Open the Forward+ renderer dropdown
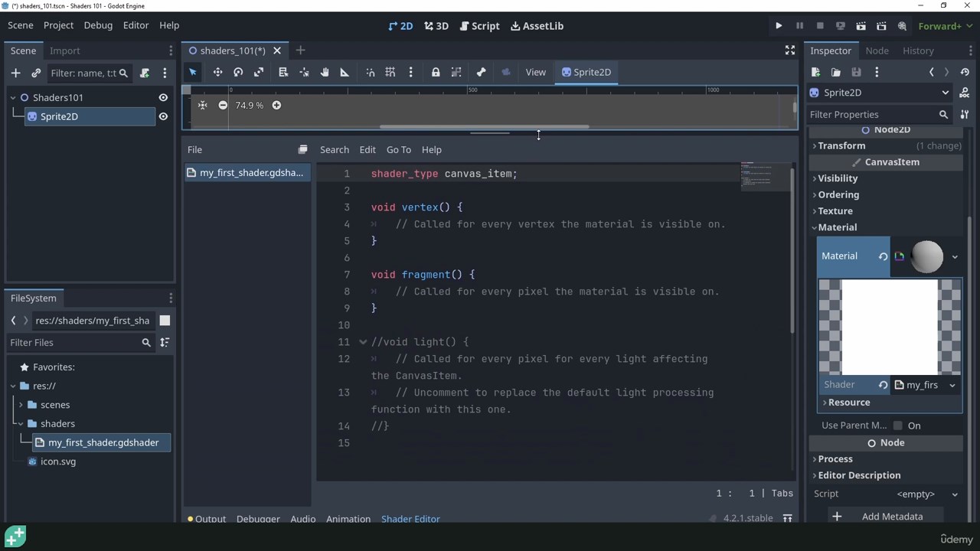 [945, 26]
